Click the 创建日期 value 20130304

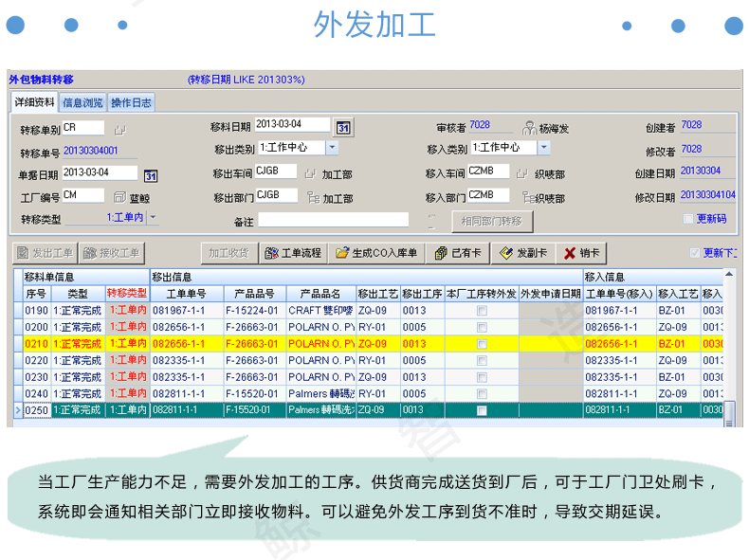[x=701, y=171]
